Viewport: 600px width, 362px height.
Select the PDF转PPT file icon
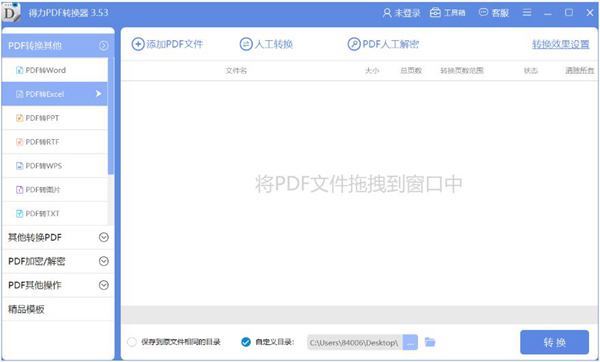click(20, 118)
